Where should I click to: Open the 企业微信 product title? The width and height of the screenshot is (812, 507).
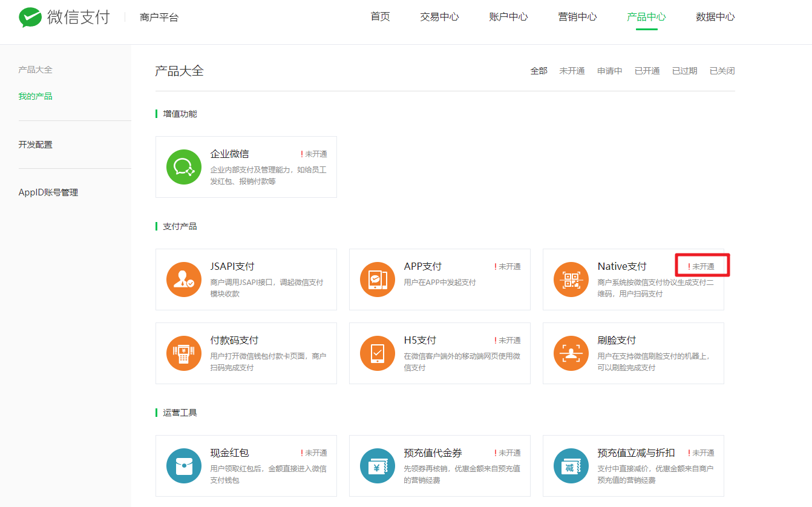point(230,154)
